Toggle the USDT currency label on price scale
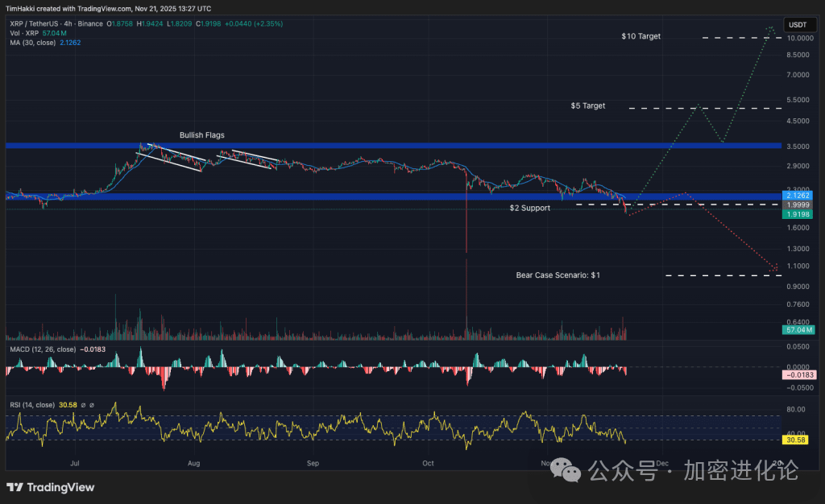The width and height of the screenshot is (825, 504). (799, 25)
